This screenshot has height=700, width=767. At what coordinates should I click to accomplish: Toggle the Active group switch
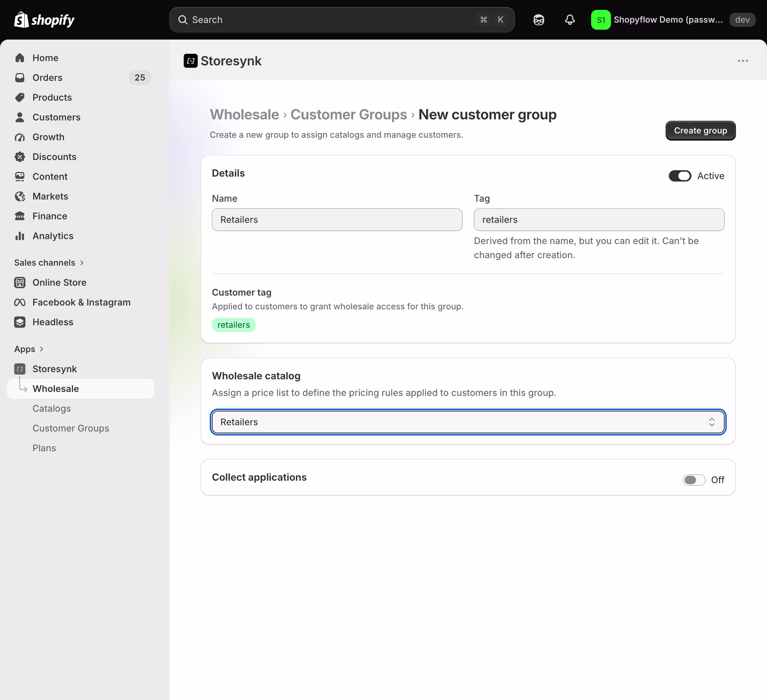click(x=680, y=176)
